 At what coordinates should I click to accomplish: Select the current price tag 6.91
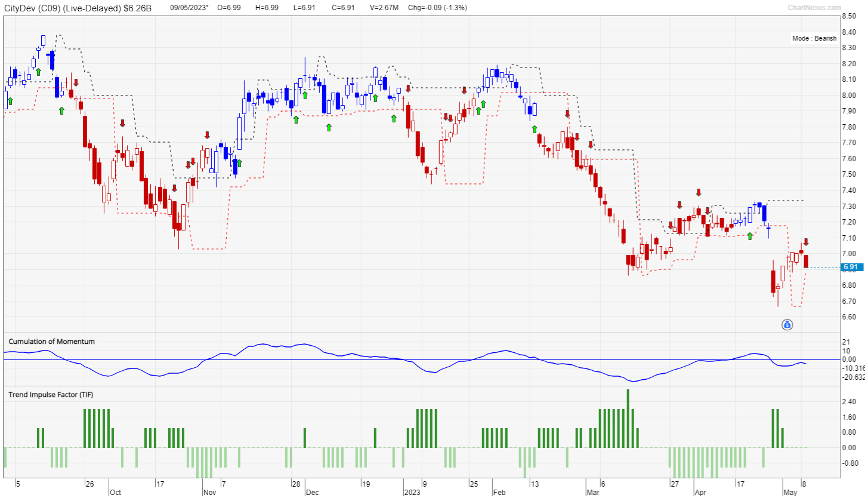coord(852,268)
